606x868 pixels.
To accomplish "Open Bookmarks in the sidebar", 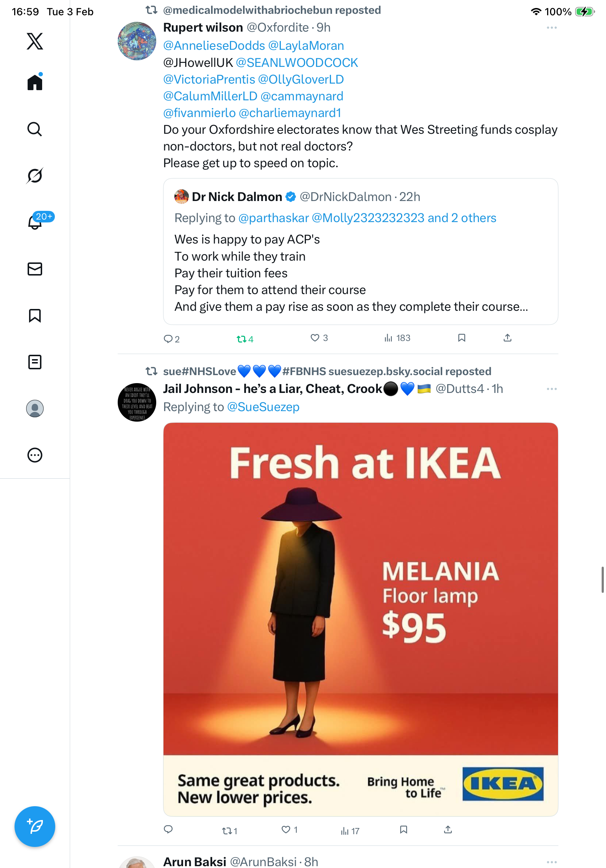I will click(x=35, y=316).
